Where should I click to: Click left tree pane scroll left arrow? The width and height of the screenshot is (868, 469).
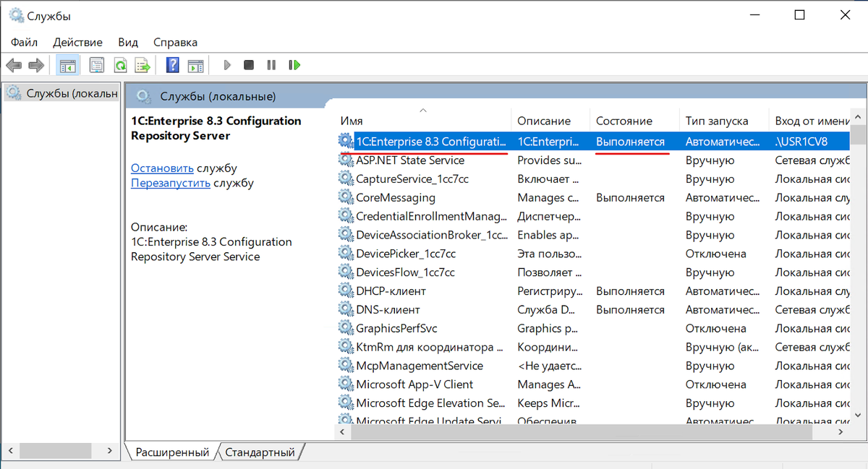[11, 450]
